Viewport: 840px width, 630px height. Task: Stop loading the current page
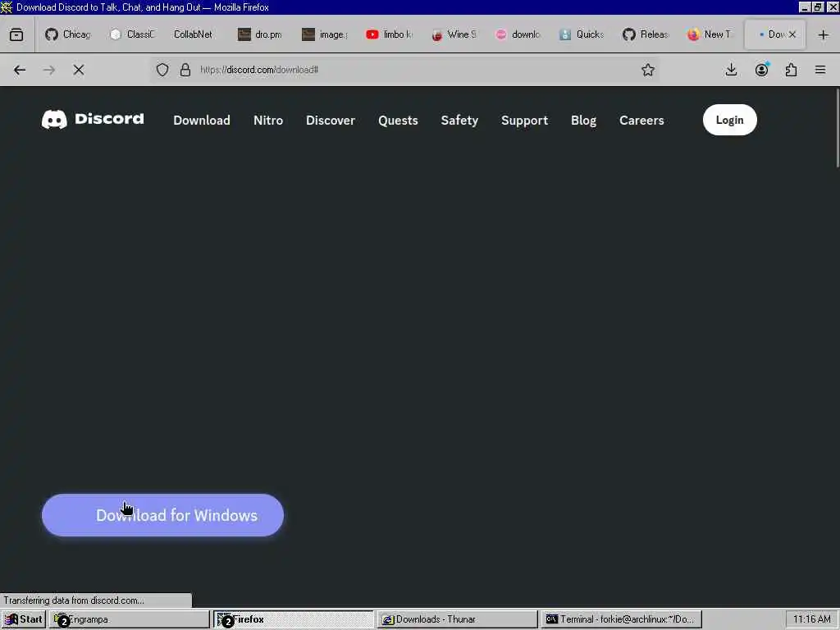[x=79, y=71]
